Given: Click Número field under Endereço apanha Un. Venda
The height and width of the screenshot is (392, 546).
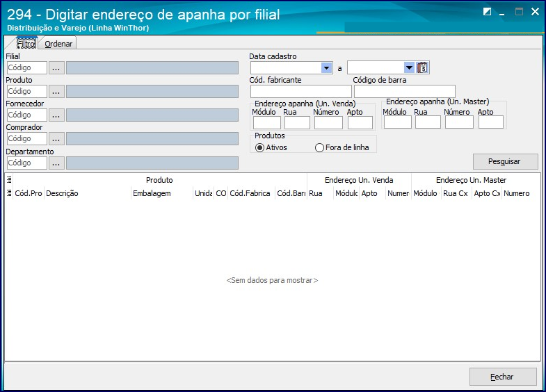Looking at the screenshot, I should (x=328, y=123).
